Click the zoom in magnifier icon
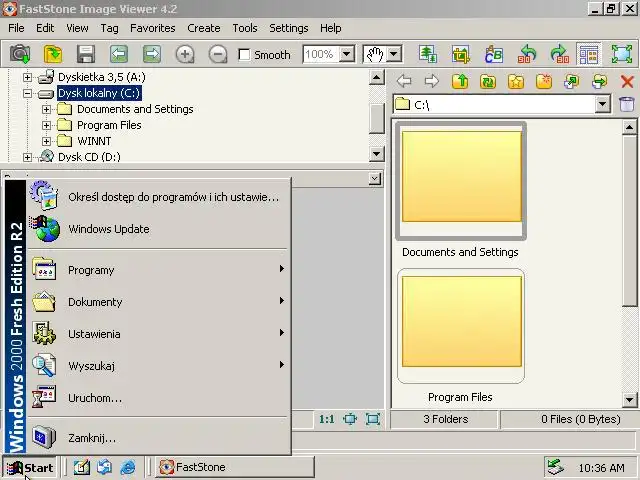Viewport: 640px width, 480px height. pos(185,54)
